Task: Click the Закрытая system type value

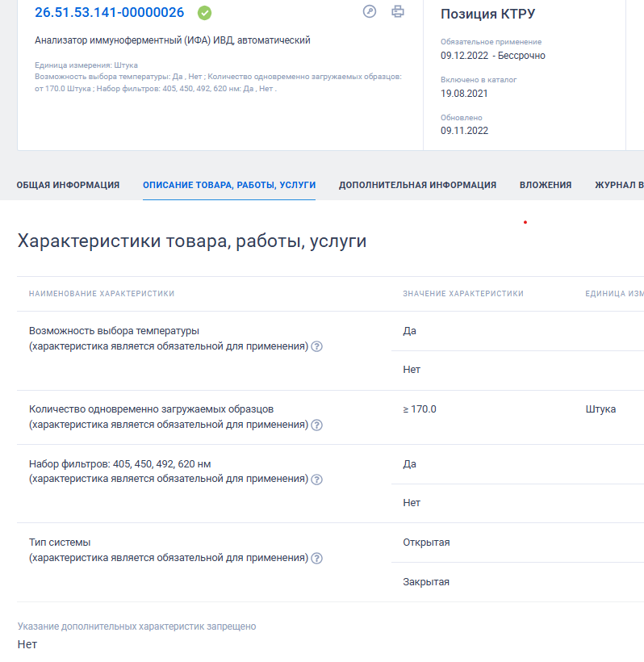Action: [426, 582]
